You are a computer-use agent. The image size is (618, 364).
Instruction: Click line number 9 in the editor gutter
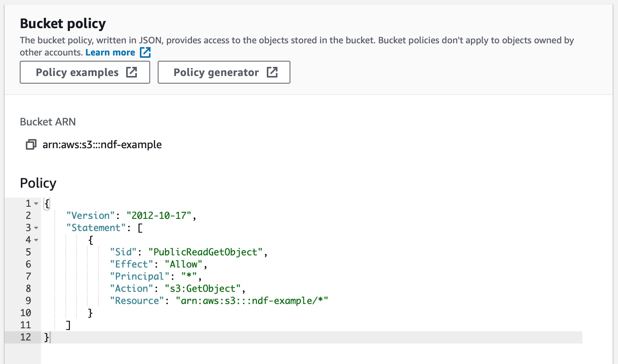[28, 301]
